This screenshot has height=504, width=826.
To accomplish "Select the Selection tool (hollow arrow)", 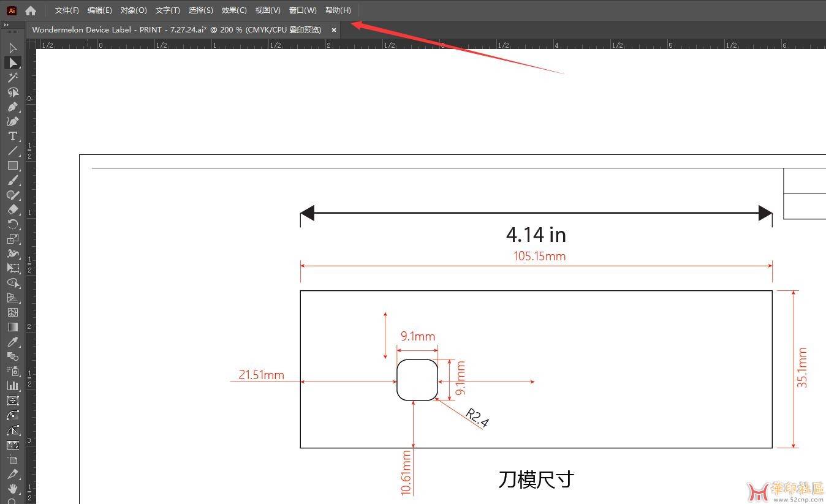I will point(13,48).
